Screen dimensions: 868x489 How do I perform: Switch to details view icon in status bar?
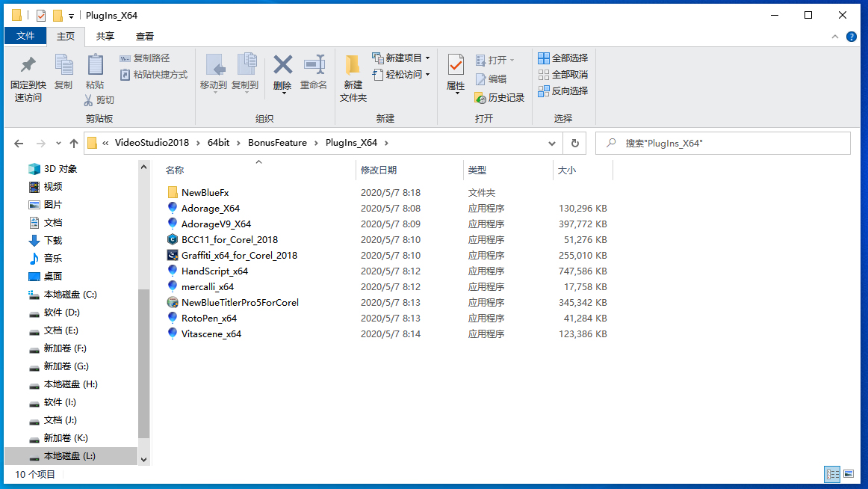click(x=832, y=474)
